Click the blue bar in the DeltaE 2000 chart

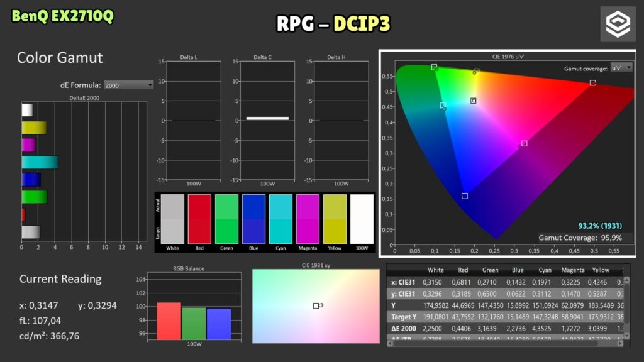(31, 179)
